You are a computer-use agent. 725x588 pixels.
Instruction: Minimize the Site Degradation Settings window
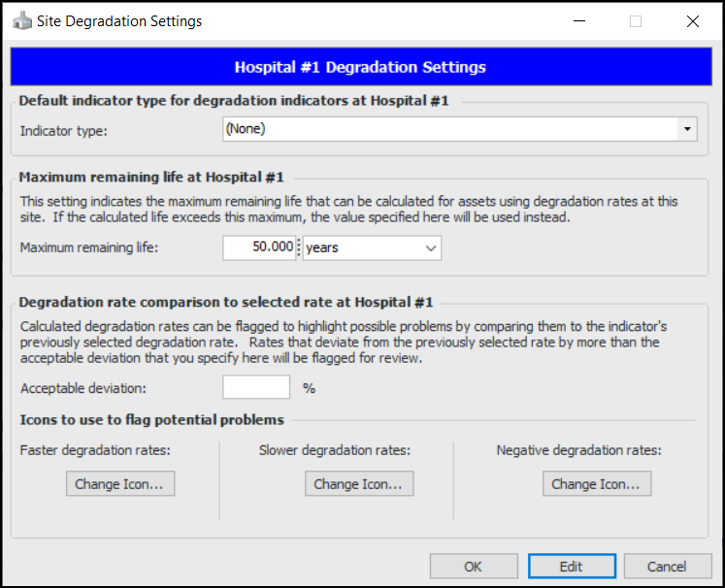pyautogui.click(x=579, y=20)
